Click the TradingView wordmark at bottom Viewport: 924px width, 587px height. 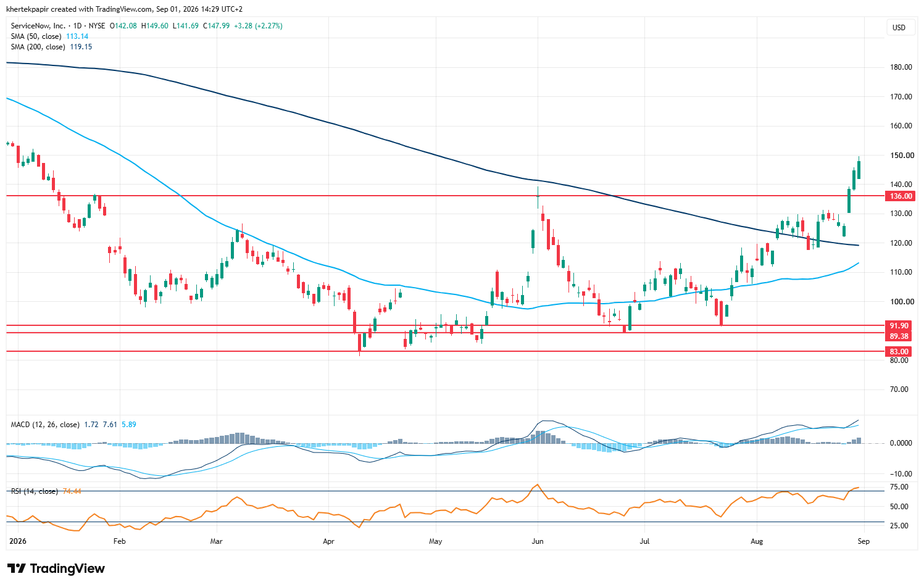click(x=67, y=568)
